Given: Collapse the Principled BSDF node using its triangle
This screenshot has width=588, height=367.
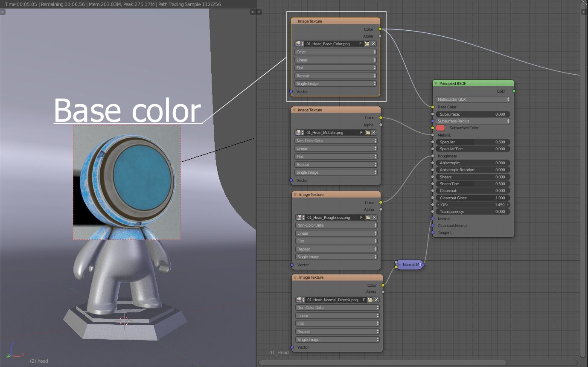Looking at the screenshot, I should tap(436, 84).
